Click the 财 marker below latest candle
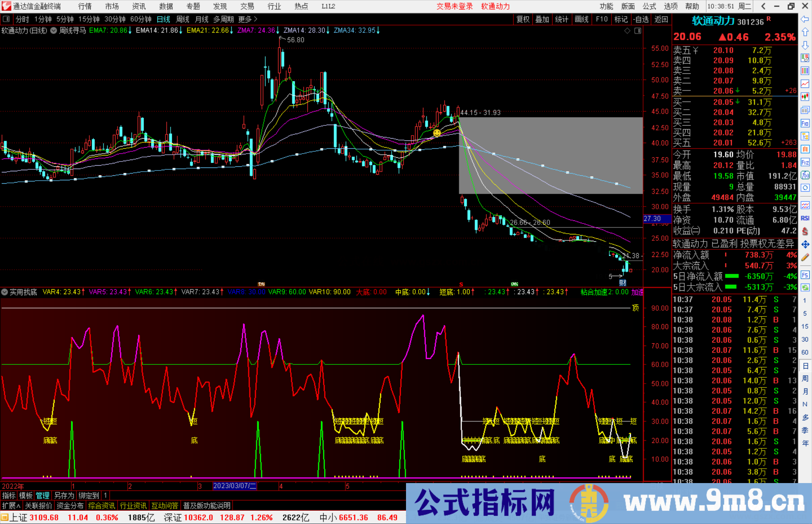812x524 pixels. [x=623, y=283]
